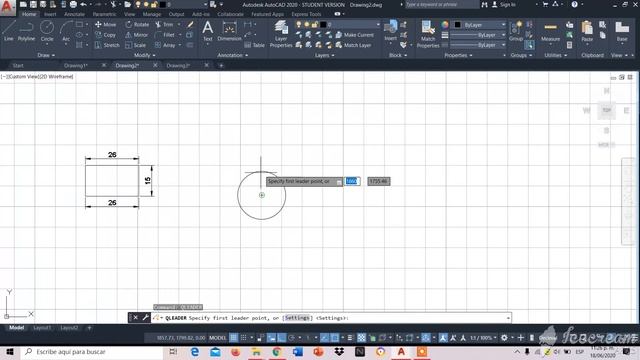Click the Copy tool
Image resolution: width=640 pixels, height=360 pixels.
coord(105,35)
